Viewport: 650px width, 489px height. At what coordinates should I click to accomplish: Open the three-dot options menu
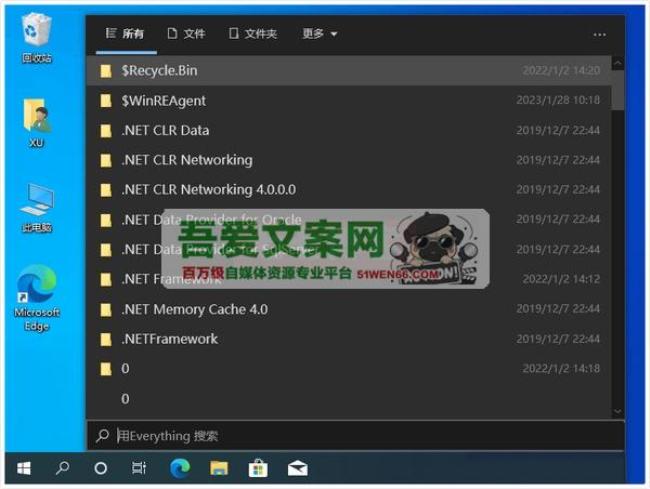(x=599, y=35)
